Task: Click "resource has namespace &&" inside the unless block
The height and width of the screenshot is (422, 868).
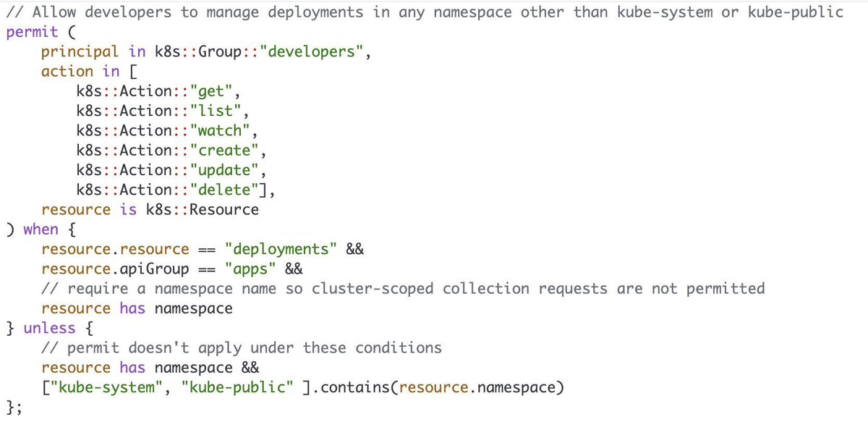Action: [150, 368]
